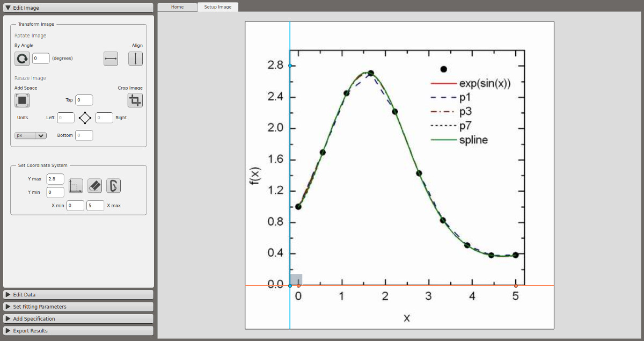Switch to the Home tab

[178, 7]
